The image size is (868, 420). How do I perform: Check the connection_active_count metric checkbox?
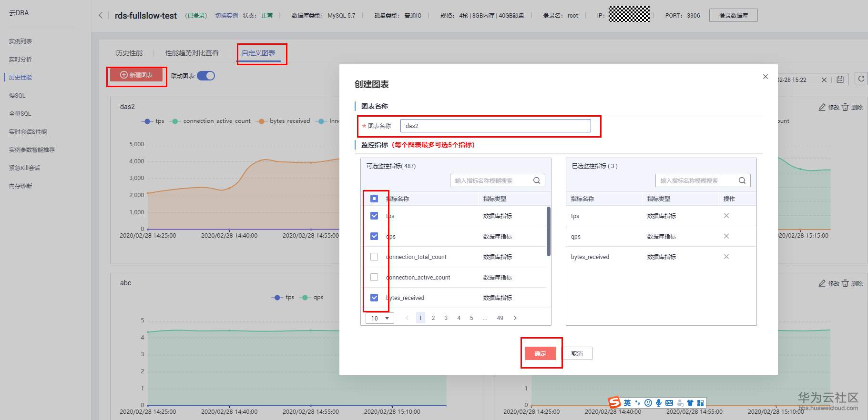tap(374, 277)
